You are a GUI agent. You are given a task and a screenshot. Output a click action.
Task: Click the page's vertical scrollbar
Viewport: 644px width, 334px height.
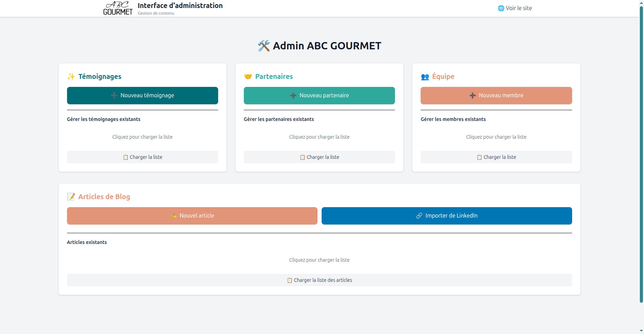coord(641,153)
